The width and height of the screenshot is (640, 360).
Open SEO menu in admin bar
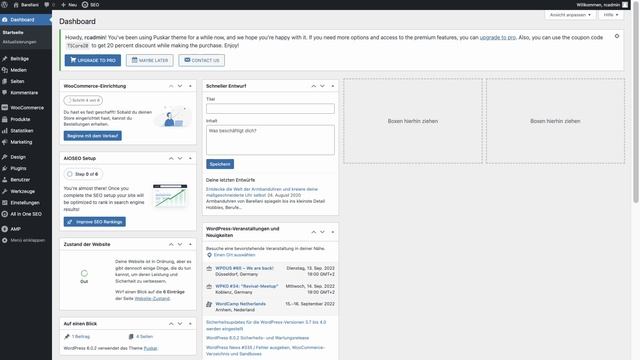click(91, 5)
